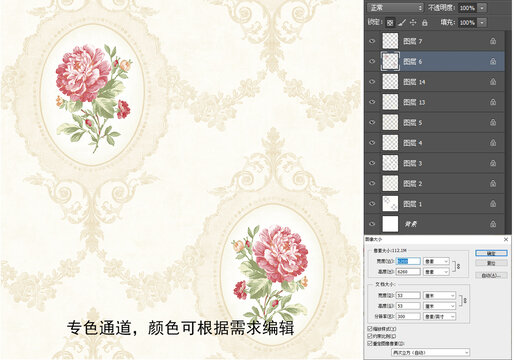Viewport: 515px width, 360px height.
Task: Uncheck the 约束比例 checkbox
Action: 370,336
